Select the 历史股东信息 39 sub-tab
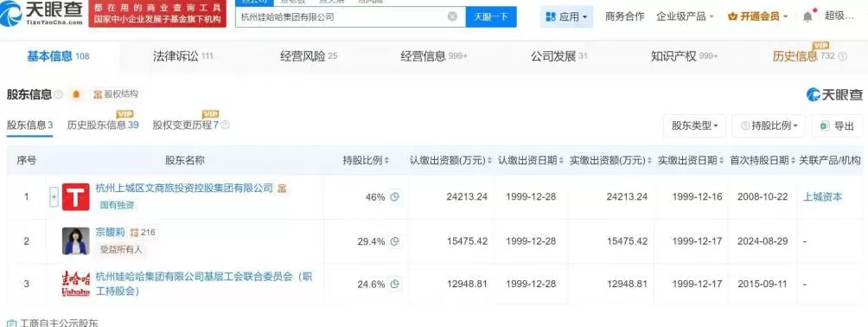The image size is (868, 327). [103, 125]
